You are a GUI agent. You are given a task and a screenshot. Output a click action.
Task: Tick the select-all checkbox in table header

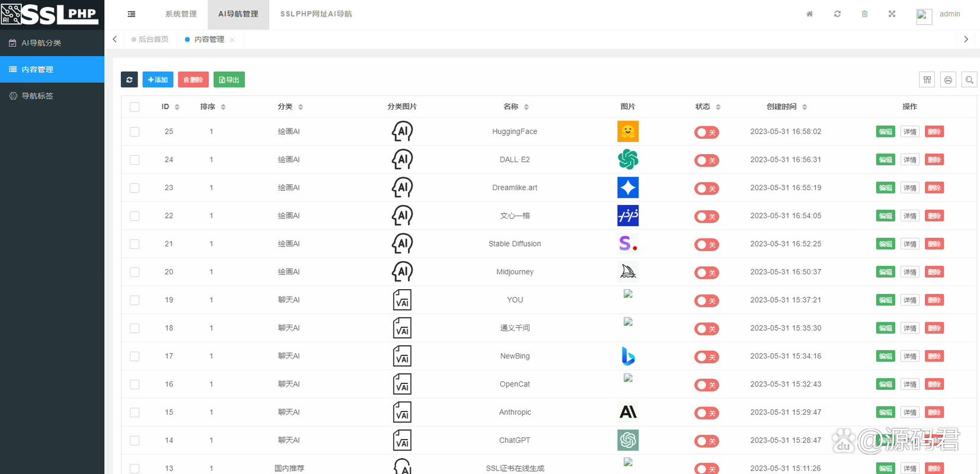coord(135,107)
